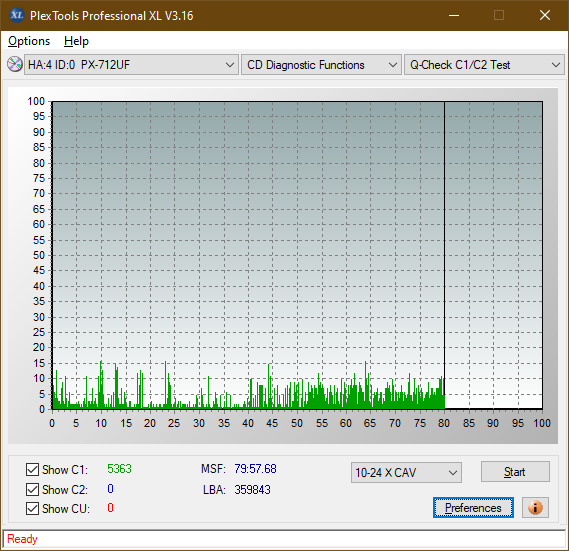Click the disc drive icon beside the drive selector
The height and width of the screenshot is (551, 569).
click(15, 65)
